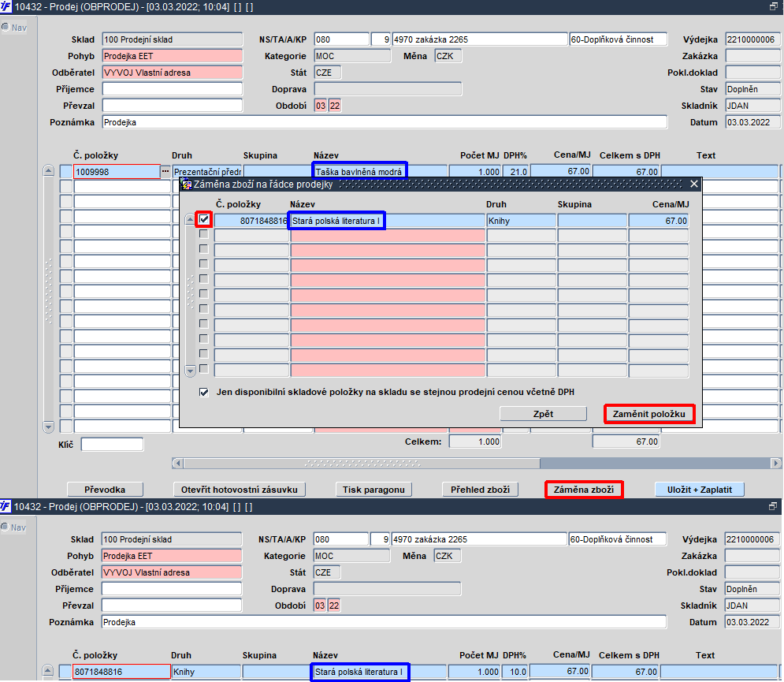Click the Kategorie MOC field in upper window
This screenshot has width=784, height=682.
[352, 56]
